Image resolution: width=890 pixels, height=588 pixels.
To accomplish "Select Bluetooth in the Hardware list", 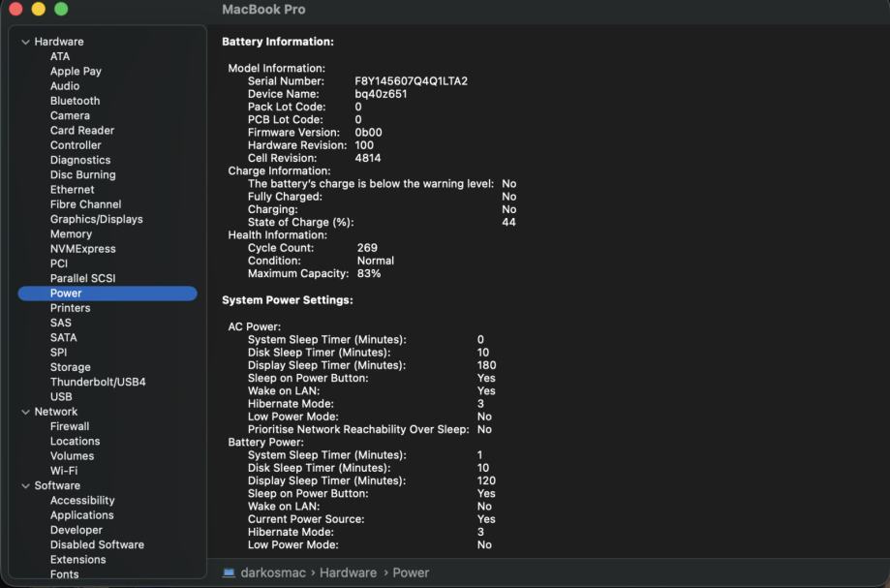I will coord(75,101).
